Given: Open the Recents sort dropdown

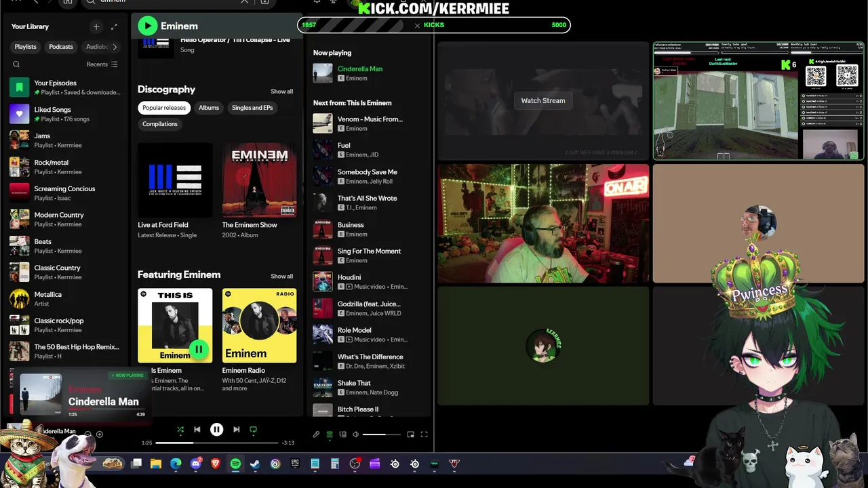Looking at the screenshot, I should 102,64.
